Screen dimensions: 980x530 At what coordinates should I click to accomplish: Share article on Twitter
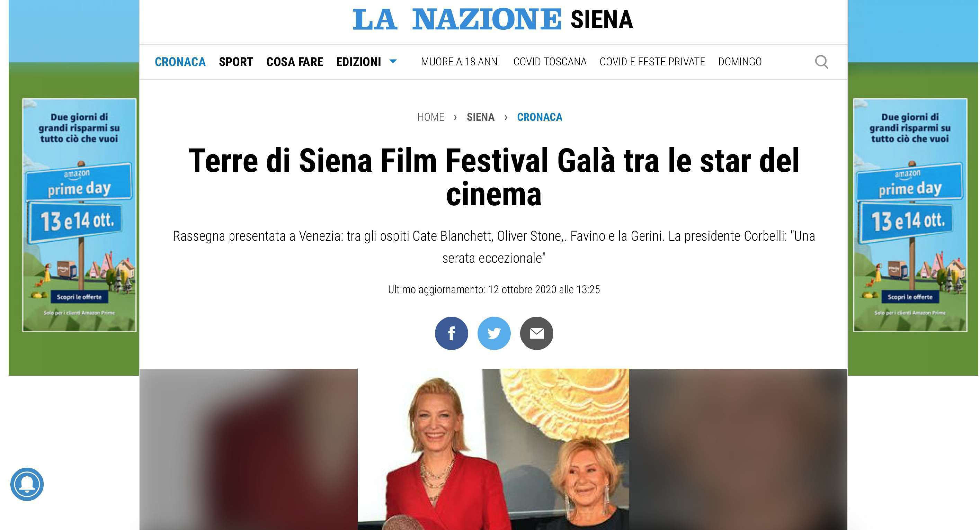pos(494,333)
